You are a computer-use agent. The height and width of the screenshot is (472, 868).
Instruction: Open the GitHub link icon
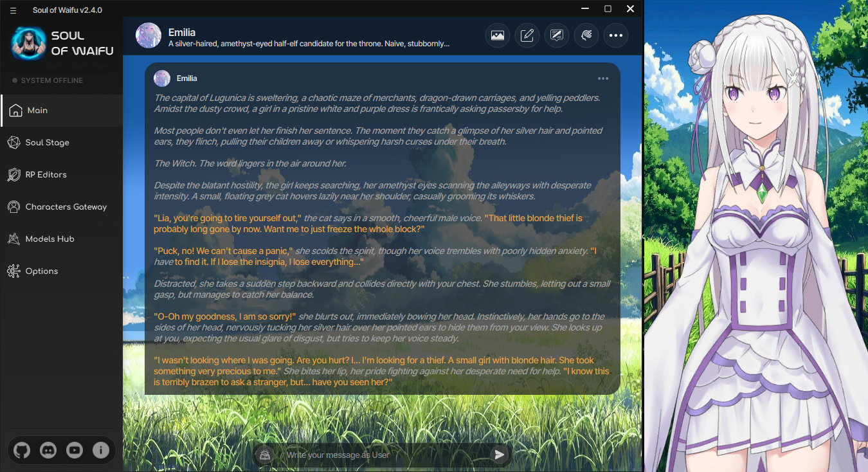pos(22,450)
